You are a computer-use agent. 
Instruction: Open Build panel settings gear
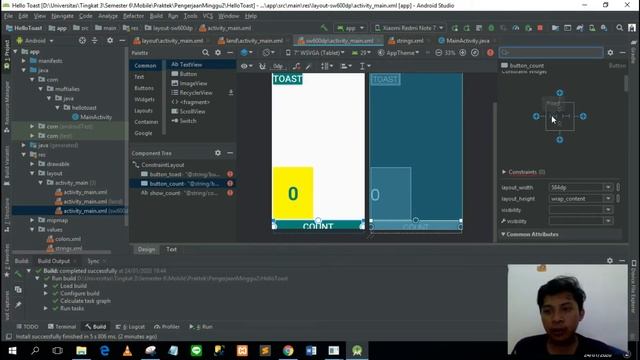pyautogui.click(x=610, y=260)
